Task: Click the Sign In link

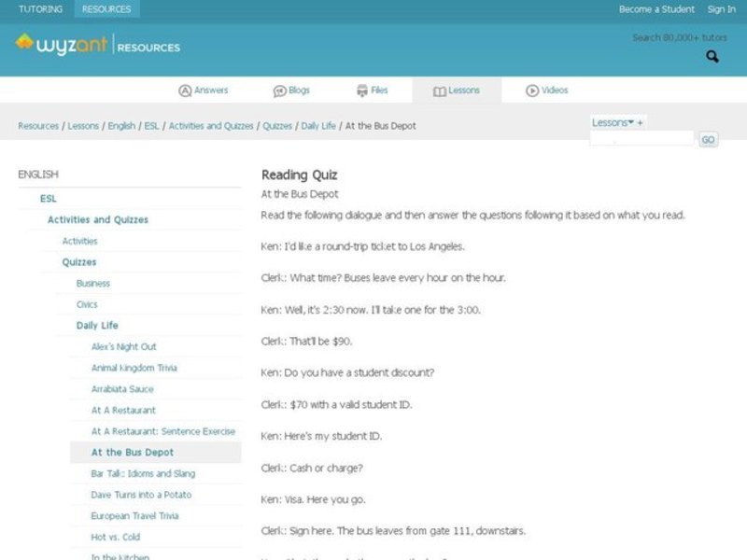Action: [x=723, y=8]
